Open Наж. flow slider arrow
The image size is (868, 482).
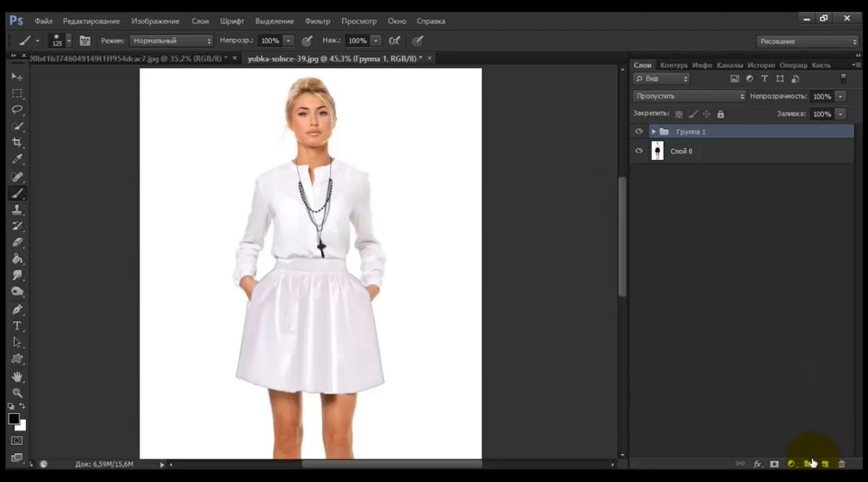[376, 41]
